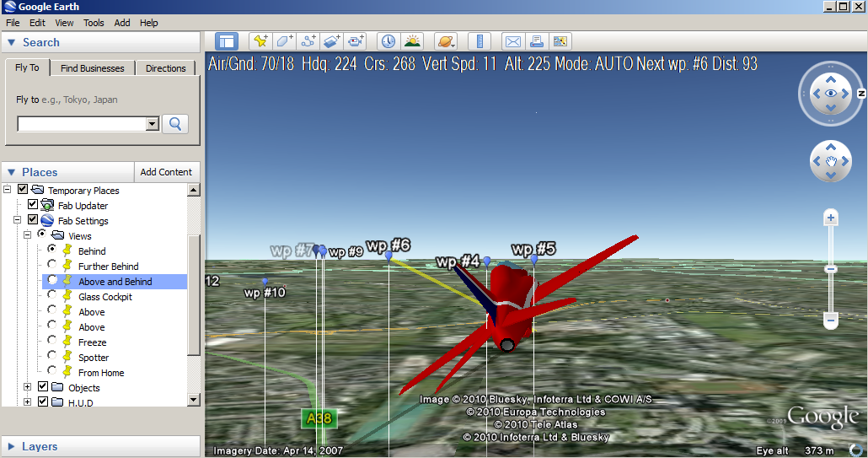Print the current view icon
Image resolution: width=868 pixels, height=458 pixels.
[x=537, y=41]
